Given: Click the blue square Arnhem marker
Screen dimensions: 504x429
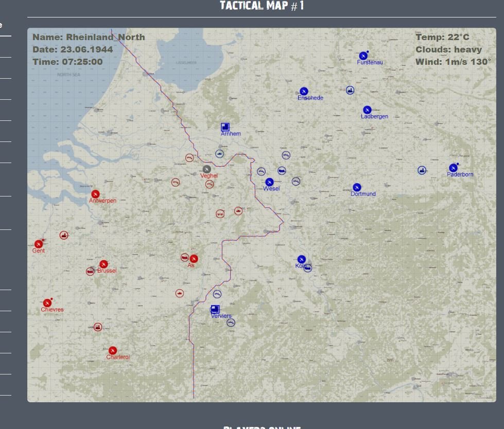Looking at the screenshot, I should coord(225,127).
